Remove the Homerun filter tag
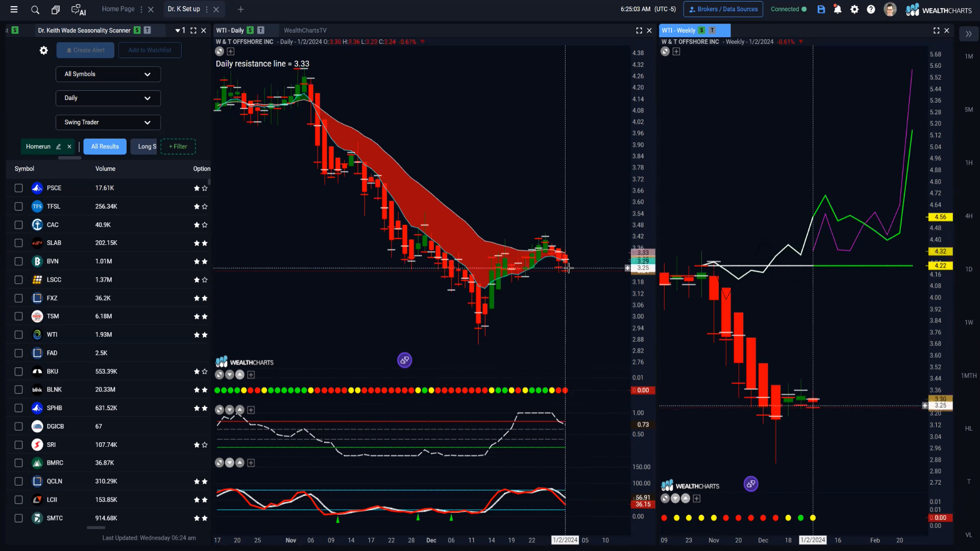This screenshot has width=980, height=551. (x=69, y=146)
